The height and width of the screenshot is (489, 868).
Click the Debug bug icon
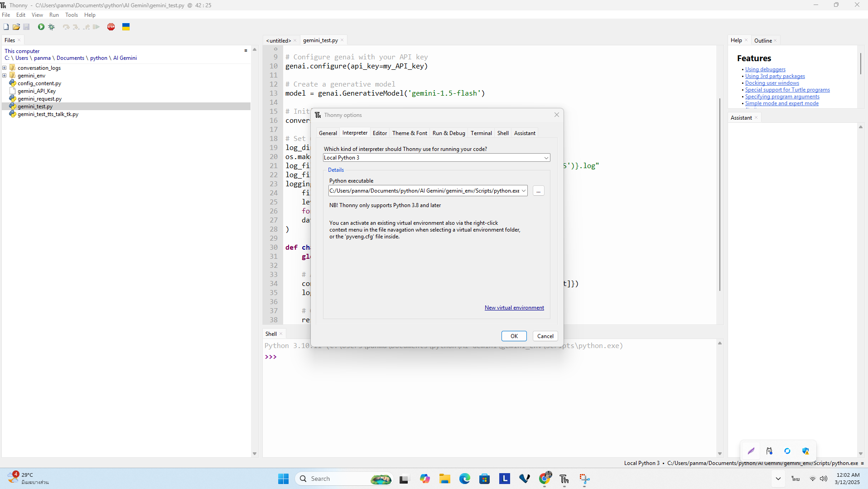(x=52, y=27)
